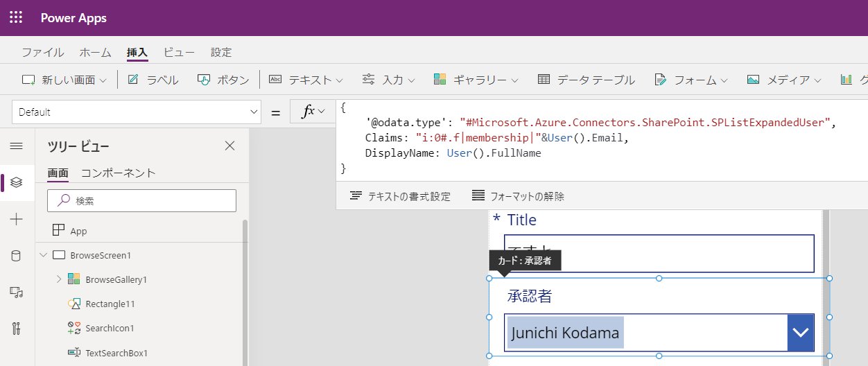
Task: Click the fx formula function button
Action: tap(311, 112)
